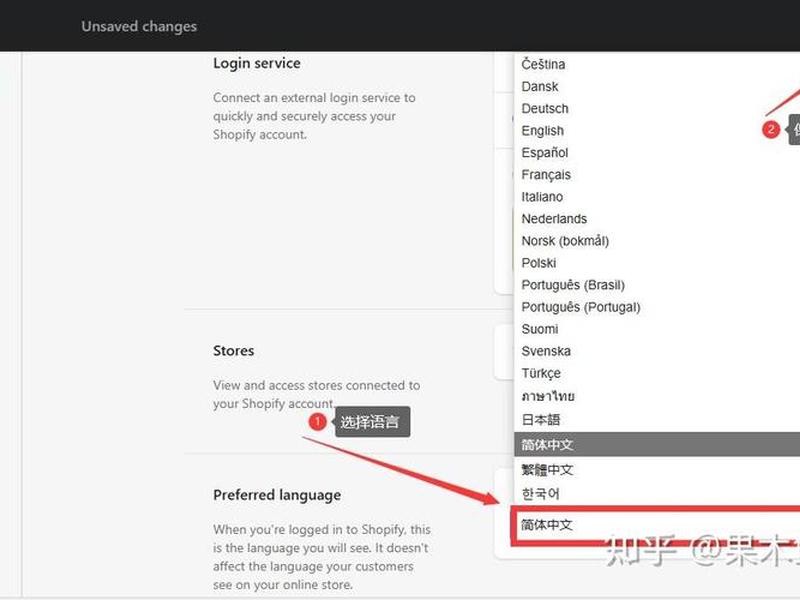Choose Français in the list
This screenshot has width=800, height=600.
coord(657,174)
